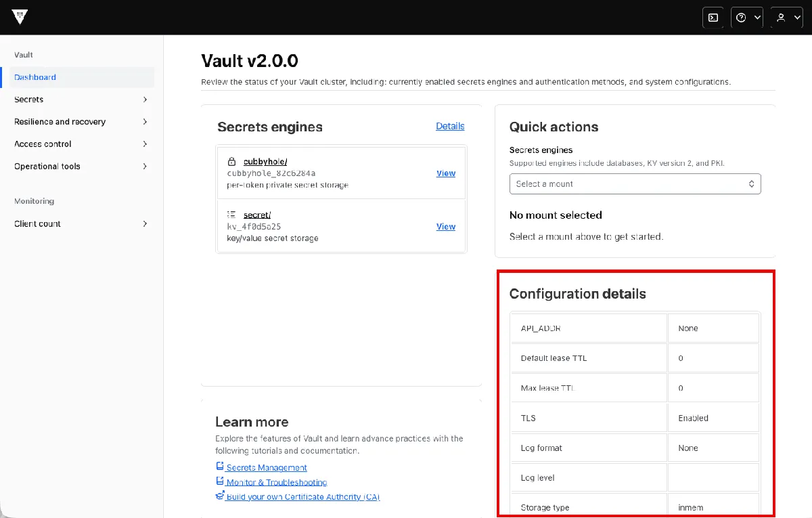This screenshot has height=518, width=812.
Task: Click the API_ADDR configuration row label
Action: pyautogui.click(x=541, y=328)
